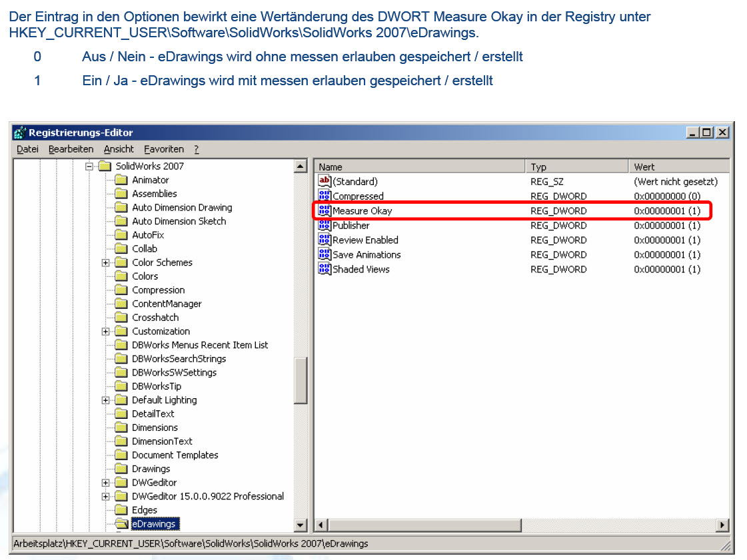
Task: Select the DBWorksSWSettings key
Action: [x=174, y=373]
